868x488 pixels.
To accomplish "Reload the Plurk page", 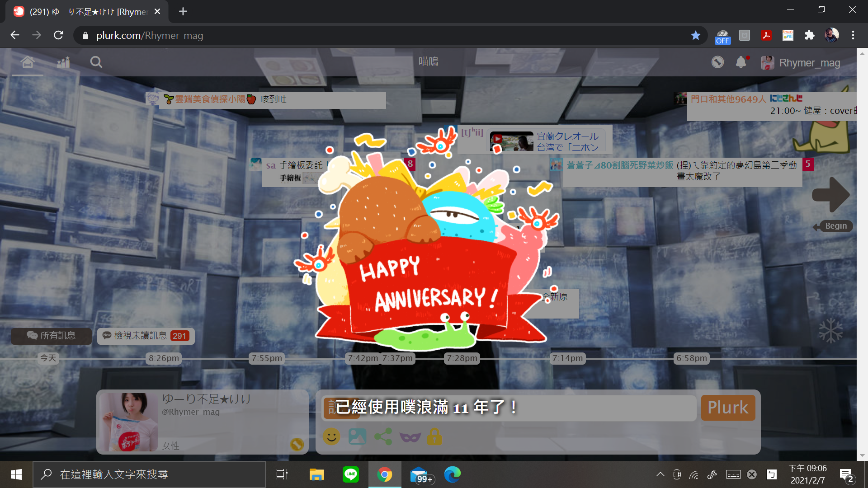I will pyautogui.click(x=58, y=35).
